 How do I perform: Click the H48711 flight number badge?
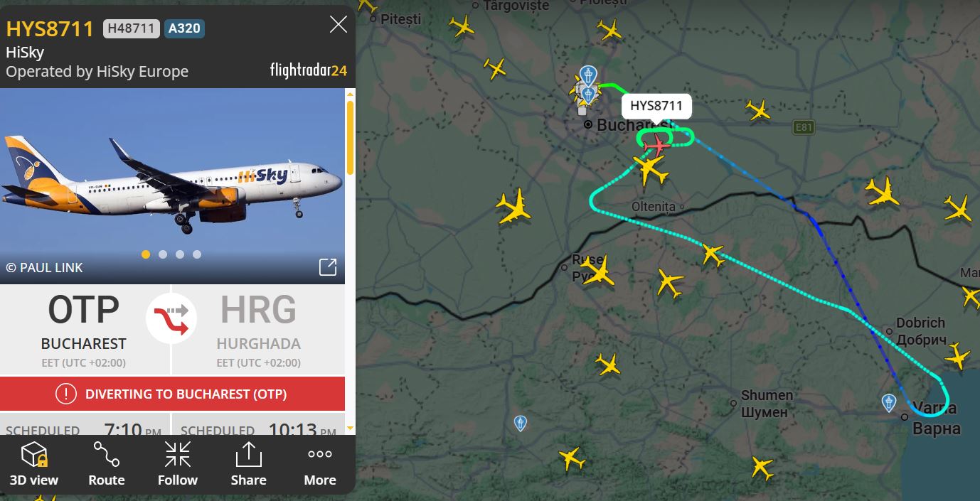[132, 29]
